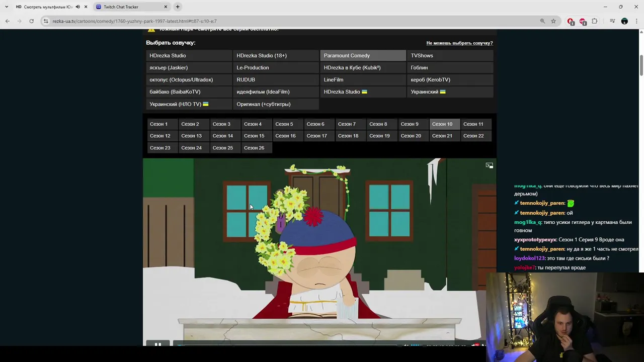This screenshot has height=362, width=644.
Task: Pick HDrezka Studio with Ukrainian flag
Action: click(x=363, y=92)
